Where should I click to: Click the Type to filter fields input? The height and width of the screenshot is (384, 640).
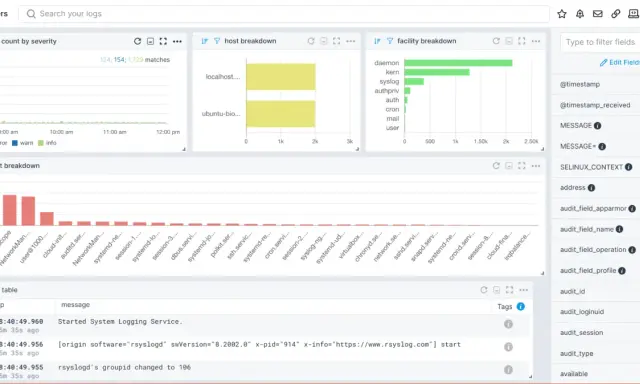click(600, 42)
